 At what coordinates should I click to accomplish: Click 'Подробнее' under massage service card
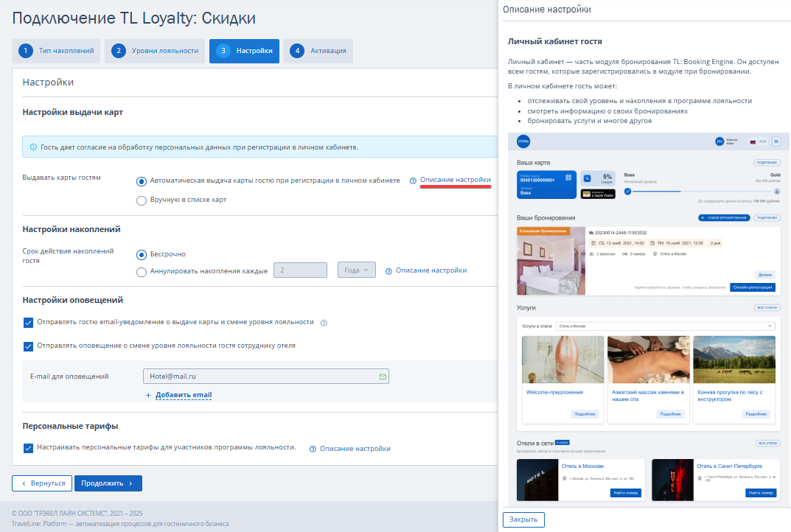670,414
